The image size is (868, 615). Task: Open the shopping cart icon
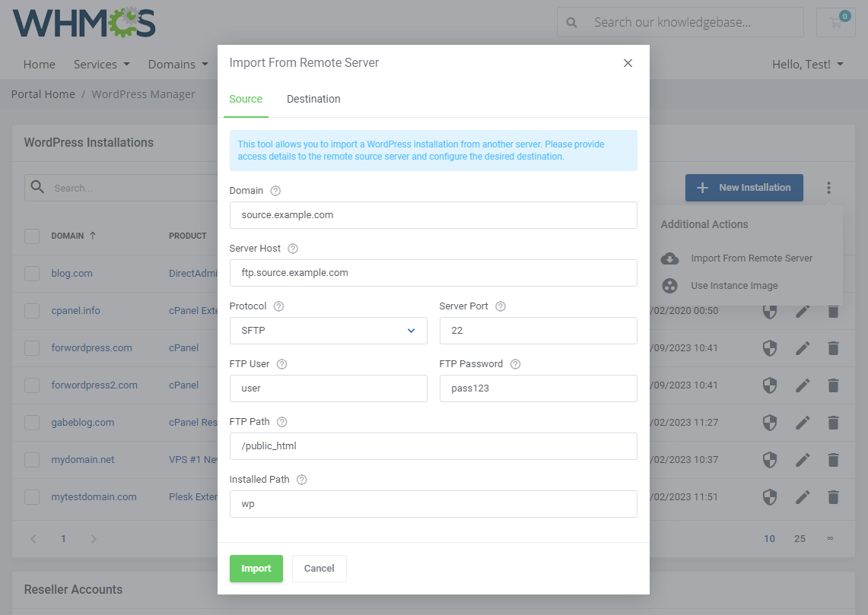coord(835,22)
